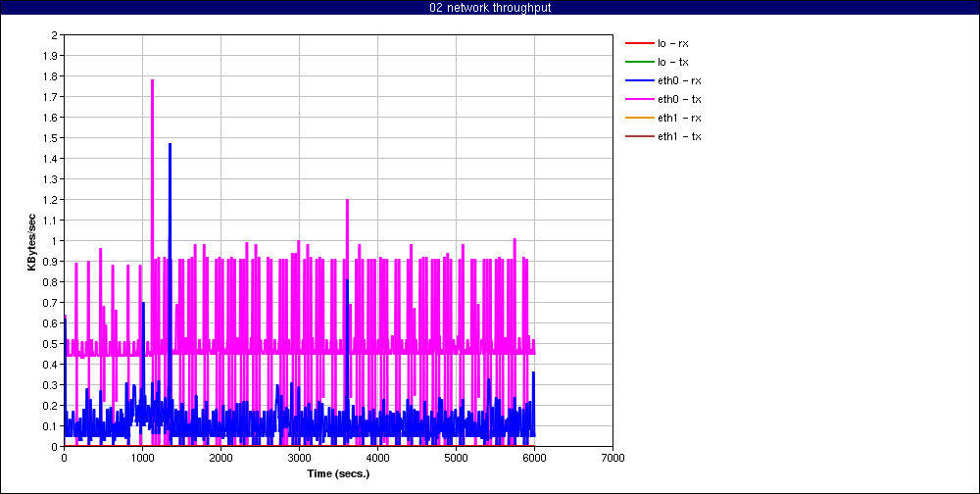Viewport: 980px width, 494px height.
Task: Click the tallest magenta eth0 tx peak near 1.8
Action: pos(152,80)
